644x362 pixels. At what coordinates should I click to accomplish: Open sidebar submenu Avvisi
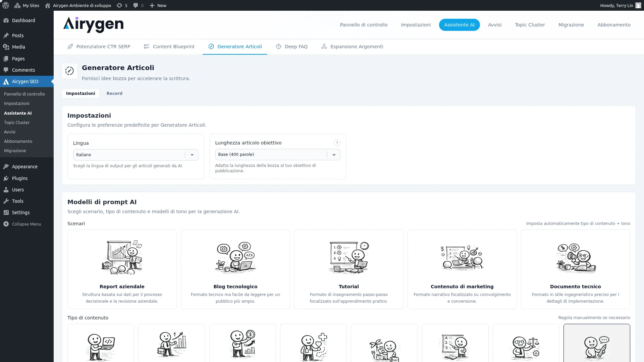pos(10,132)
